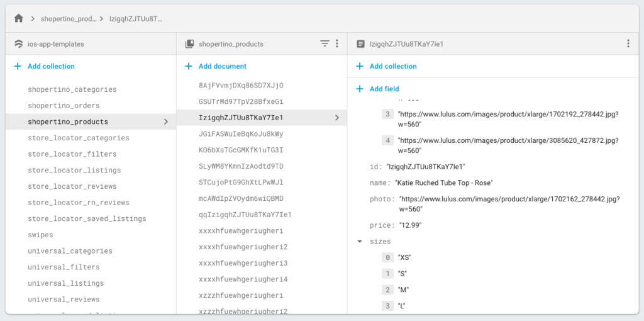Click the chevron beside shopertino_products collection
This screenshot has width=644, height=321.
pos(166,121)
